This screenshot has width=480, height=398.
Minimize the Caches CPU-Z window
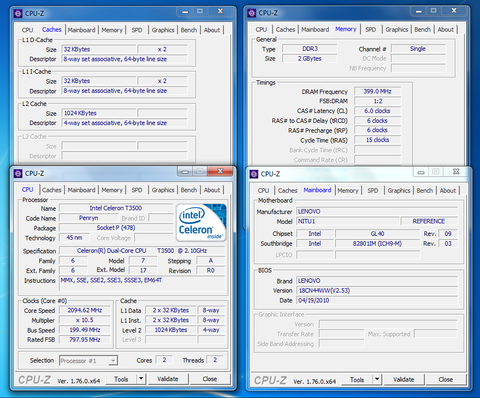(x=185, y=12)
